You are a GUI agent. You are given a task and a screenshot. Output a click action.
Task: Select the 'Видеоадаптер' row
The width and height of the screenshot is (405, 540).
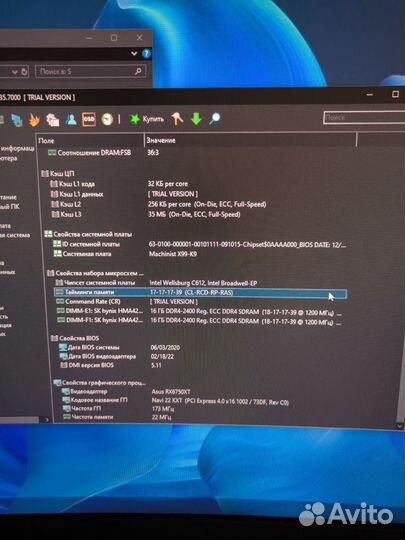[x=84, y=391]
